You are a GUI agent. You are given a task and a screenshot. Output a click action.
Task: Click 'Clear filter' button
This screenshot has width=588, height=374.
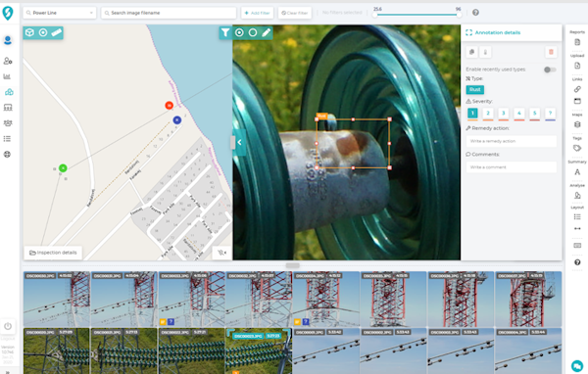point(295,13)
